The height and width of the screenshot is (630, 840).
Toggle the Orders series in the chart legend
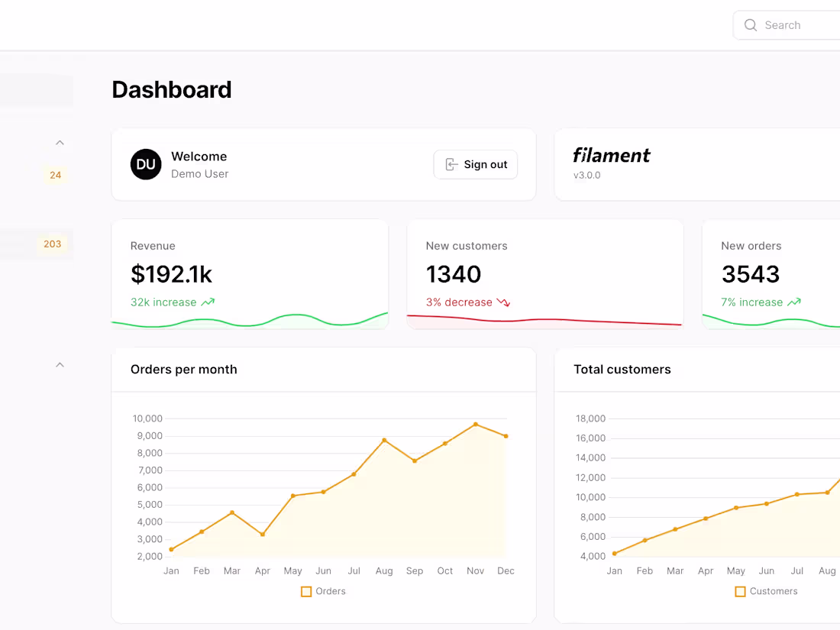point(323,591)
